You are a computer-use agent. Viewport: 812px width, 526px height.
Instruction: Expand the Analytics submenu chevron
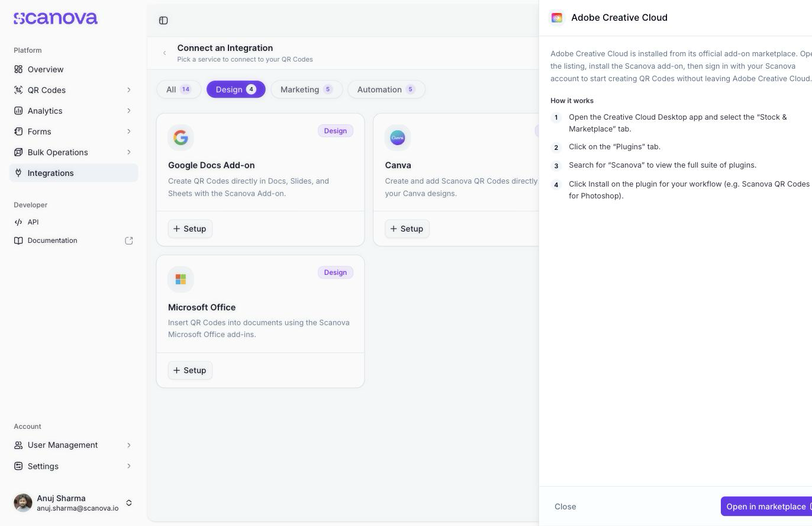pos(129,111)
